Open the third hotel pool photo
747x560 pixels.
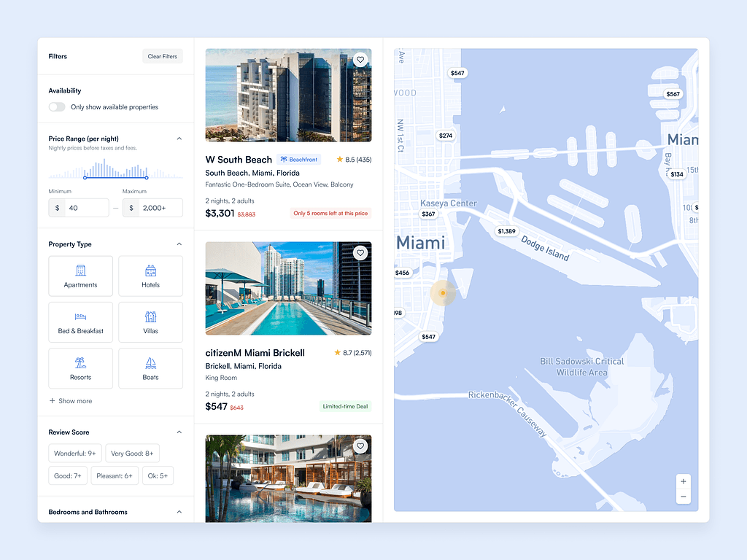pyautogui.click(x=288, y=478)
